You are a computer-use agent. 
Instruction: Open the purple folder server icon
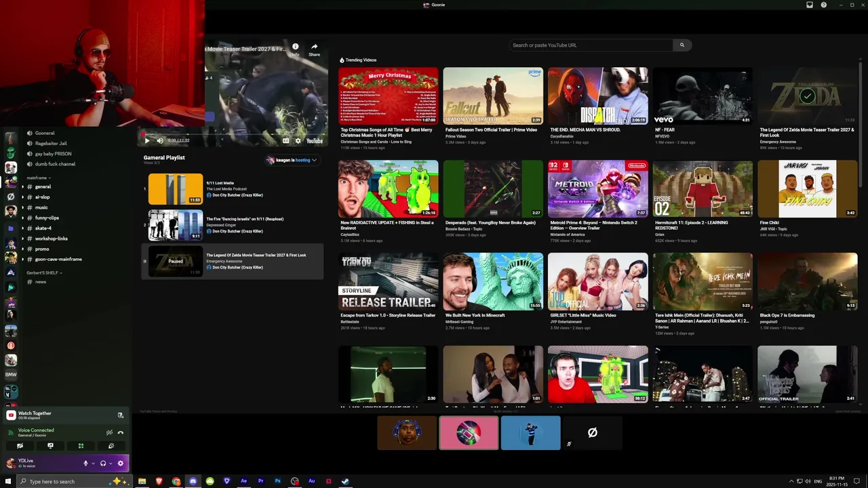point(11,228)
